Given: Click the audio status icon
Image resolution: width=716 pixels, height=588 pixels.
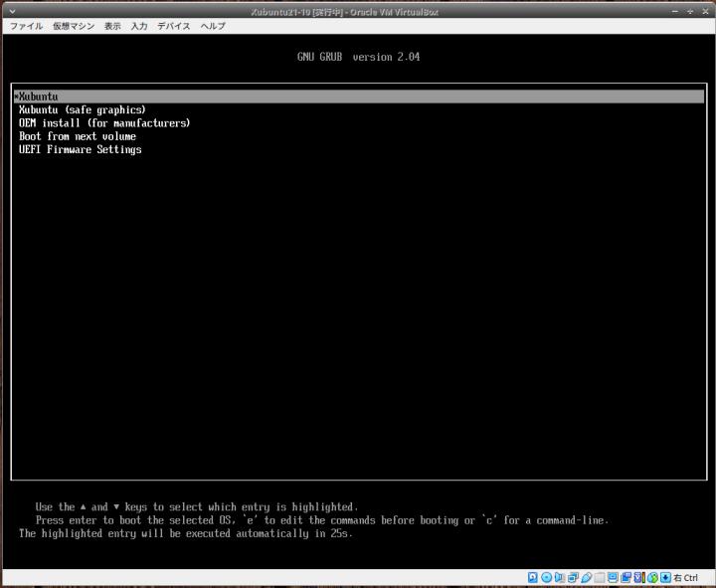Looking at the screenshot, I should coord(559,577).
